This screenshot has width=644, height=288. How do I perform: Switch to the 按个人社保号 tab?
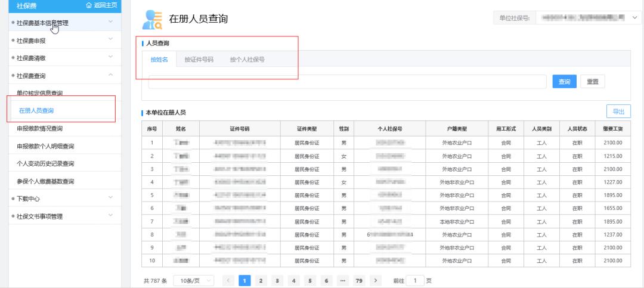(247, 60)
